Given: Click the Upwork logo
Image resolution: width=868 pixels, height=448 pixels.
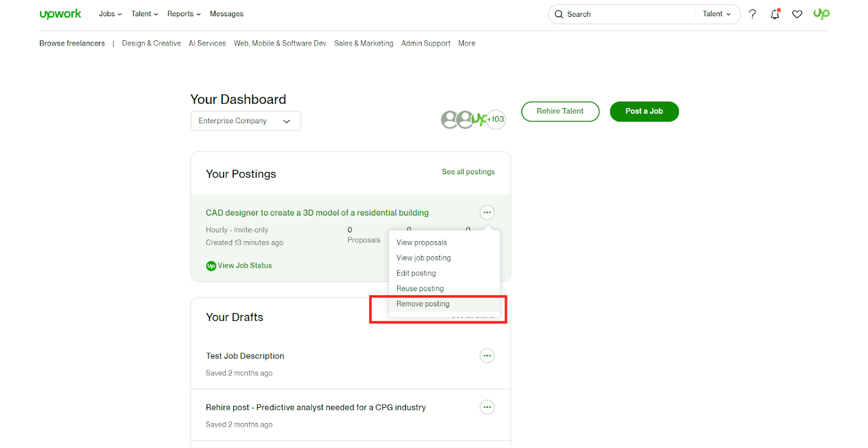Looking at the screenshot, I should (x=60, y=14).
